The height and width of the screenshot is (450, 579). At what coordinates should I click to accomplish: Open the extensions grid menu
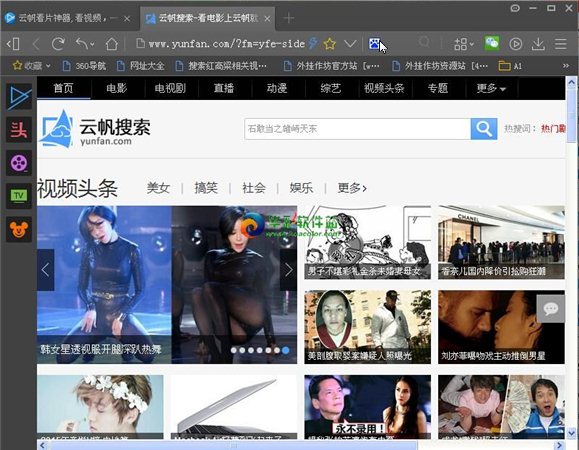463,44
